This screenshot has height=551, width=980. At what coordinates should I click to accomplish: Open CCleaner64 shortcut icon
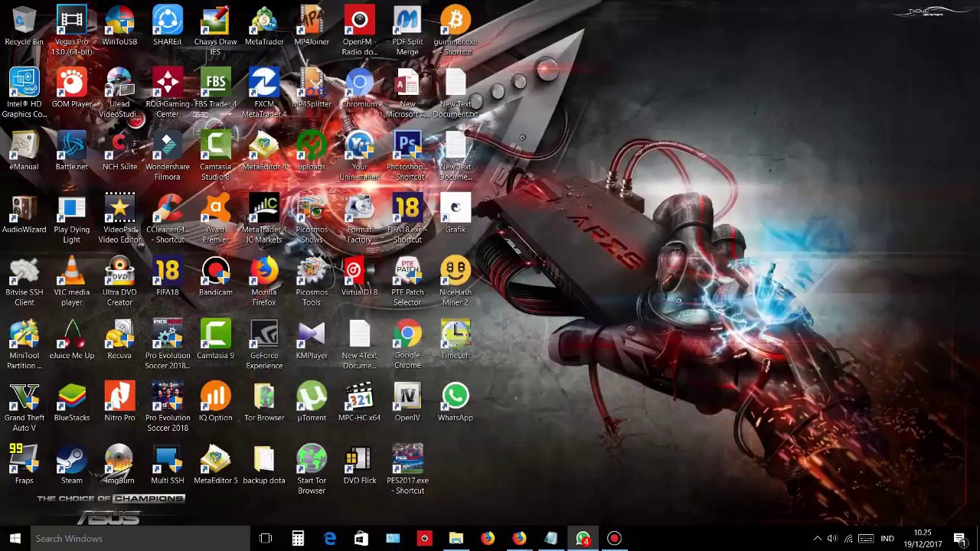(167, 218)
